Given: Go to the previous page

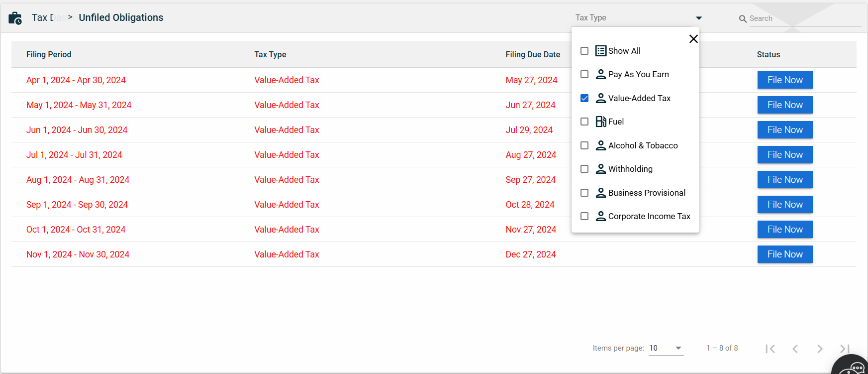Looking at the screenshot, I should (x=795, y=349).
